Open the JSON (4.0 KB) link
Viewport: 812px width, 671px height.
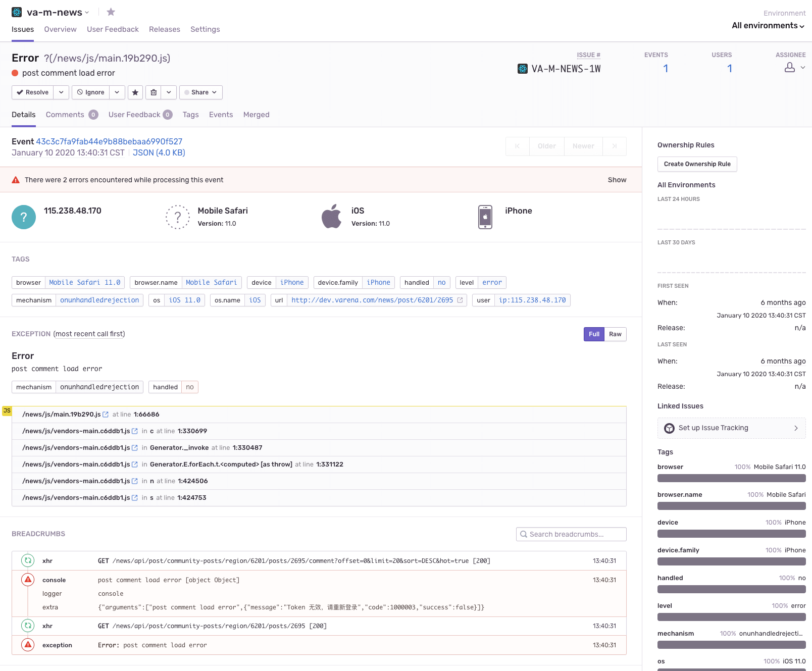159,152
